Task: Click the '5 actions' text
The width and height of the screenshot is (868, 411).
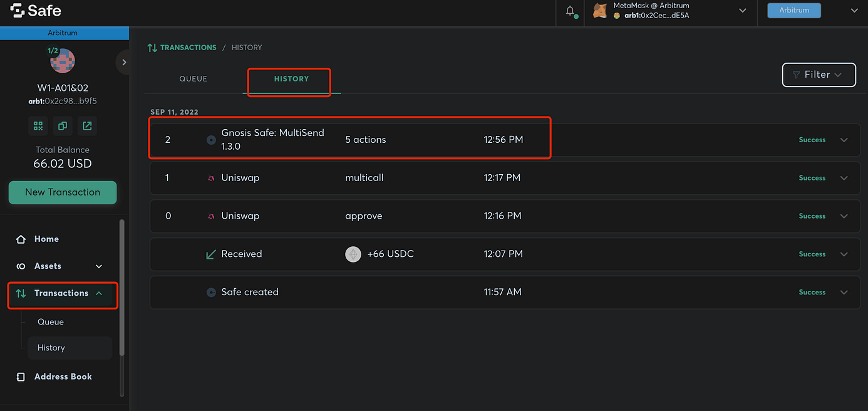Action: (366, 140)
